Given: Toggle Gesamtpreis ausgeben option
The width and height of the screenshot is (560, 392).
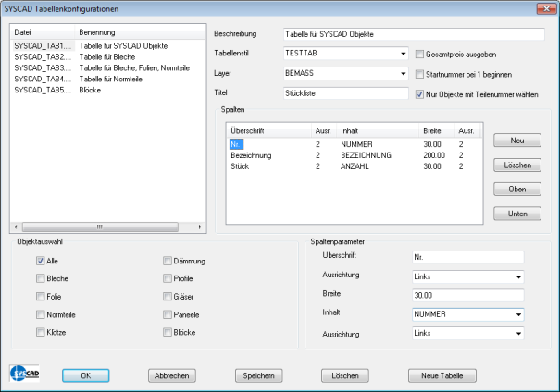Looking at the screenshot, I should click(x=420, y=54).
